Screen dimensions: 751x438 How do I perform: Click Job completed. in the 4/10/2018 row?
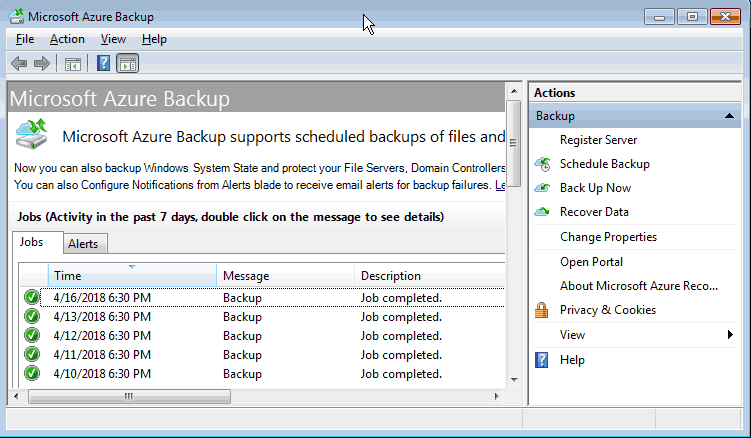pos(401,373)
